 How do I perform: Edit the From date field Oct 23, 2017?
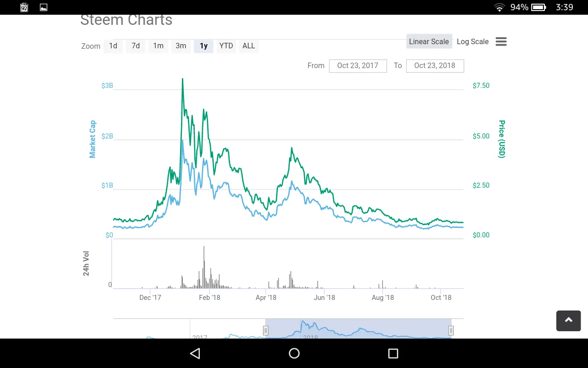coord(358,66)
